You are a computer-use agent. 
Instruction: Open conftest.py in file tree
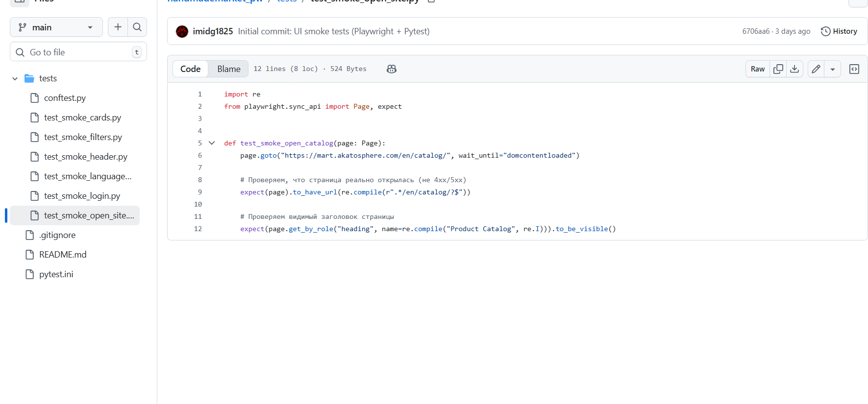coord(65,98)
